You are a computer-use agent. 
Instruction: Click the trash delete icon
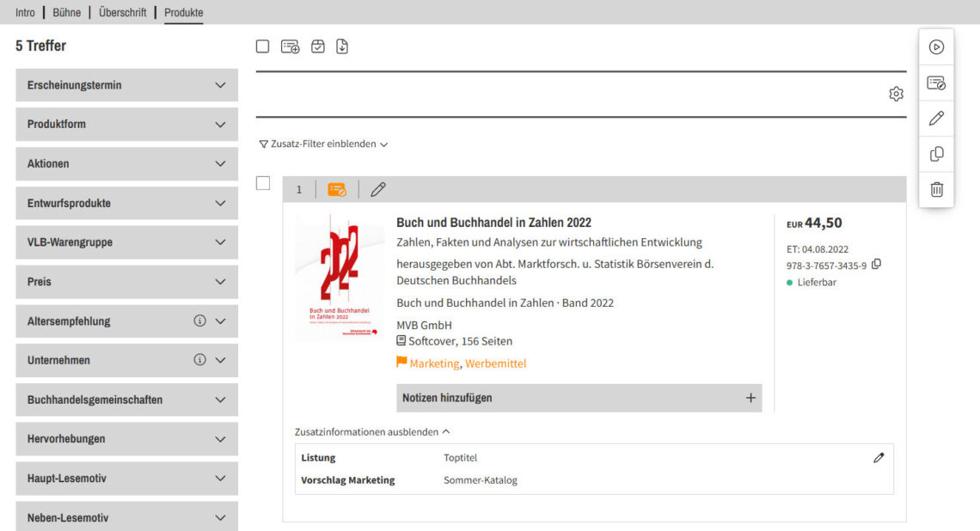936,189
